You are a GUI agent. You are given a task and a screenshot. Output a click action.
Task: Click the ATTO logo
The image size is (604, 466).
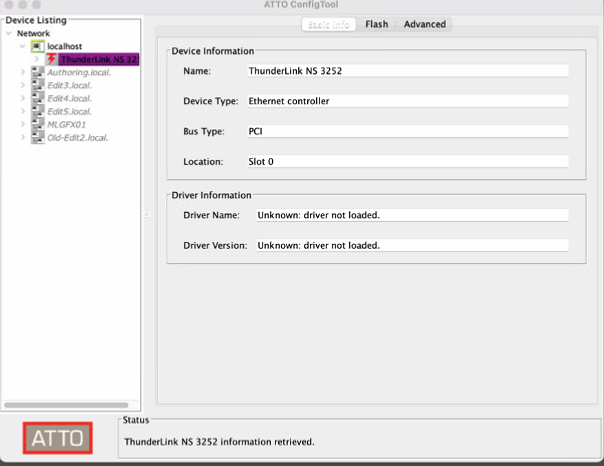pyautogui.click(x=57, y=438)
